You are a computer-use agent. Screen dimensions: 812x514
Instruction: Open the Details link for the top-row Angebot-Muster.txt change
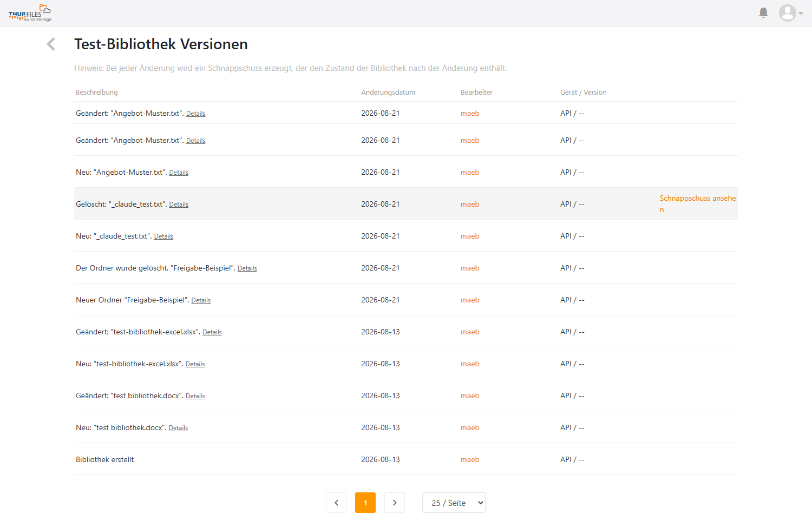195,114
